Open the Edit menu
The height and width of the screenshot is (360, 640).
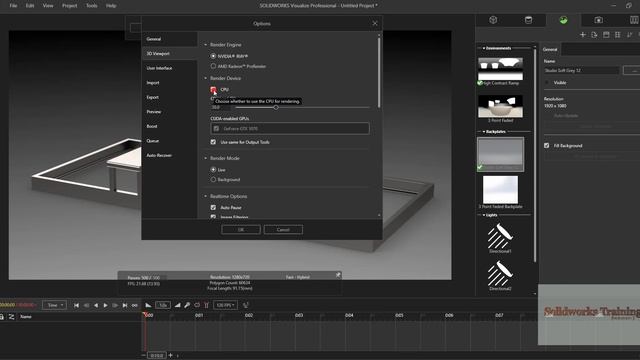pos(30,6)
